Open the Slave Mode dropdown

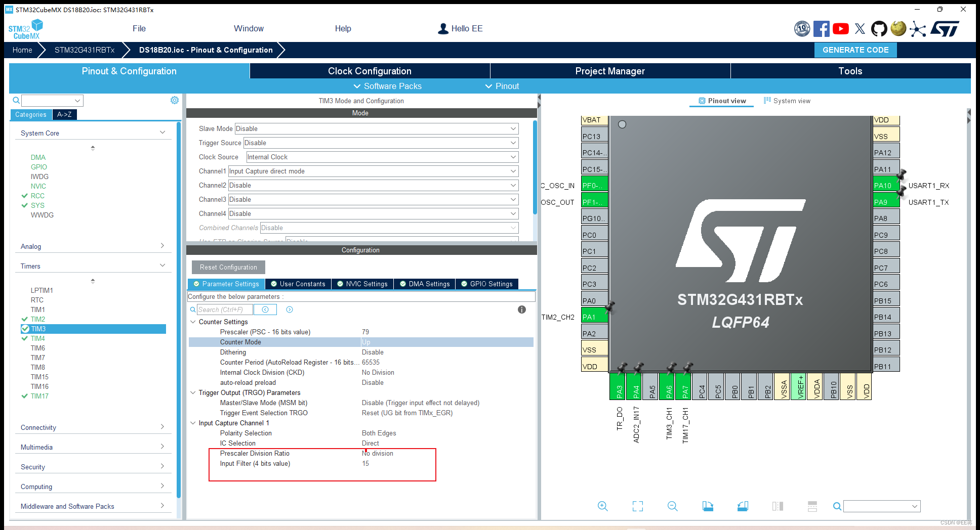(377, 129)
